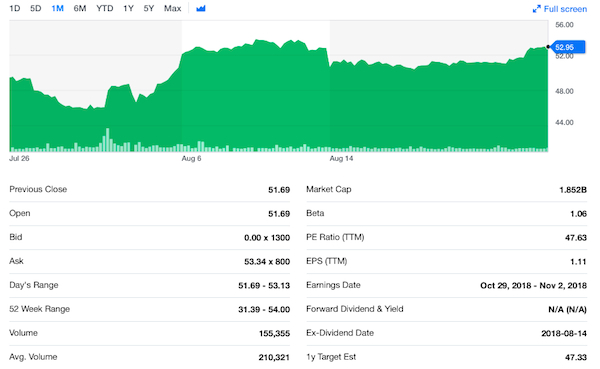Click the Volume value 155,355
This screenshot has width=600, height=369.
(274, 333)
